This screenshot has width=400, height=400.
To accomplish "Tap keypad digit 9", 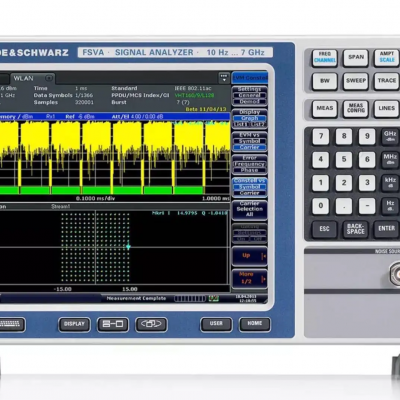I will (x=367, y=137).
